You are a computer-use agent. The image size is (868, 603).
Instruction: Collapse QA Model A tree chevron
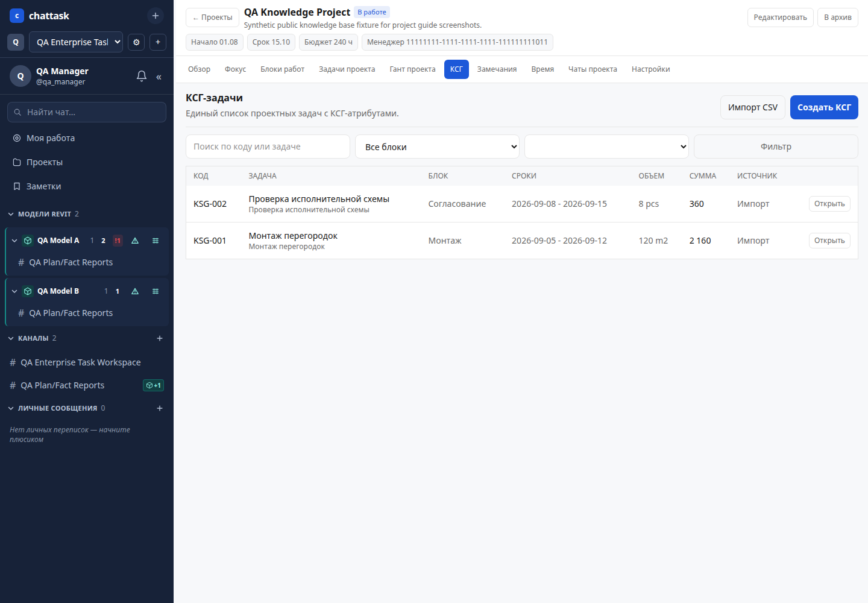coord(14,241)
